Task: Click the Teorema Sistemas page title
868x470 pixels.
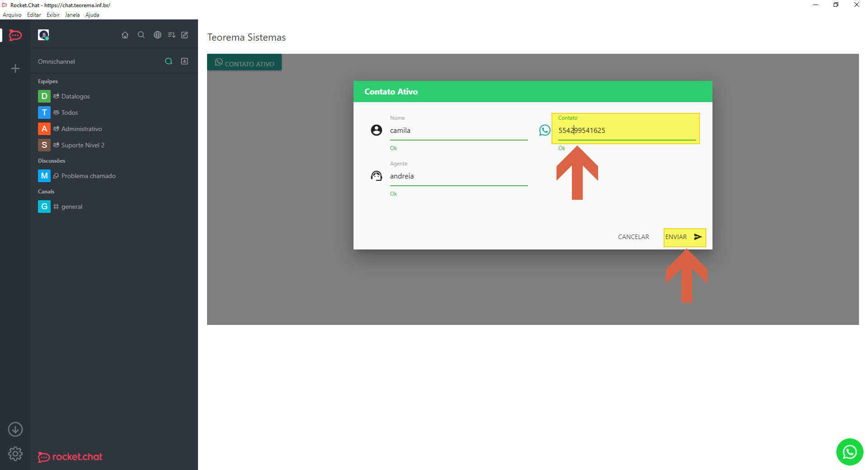Action: click(x=246, y=38)
